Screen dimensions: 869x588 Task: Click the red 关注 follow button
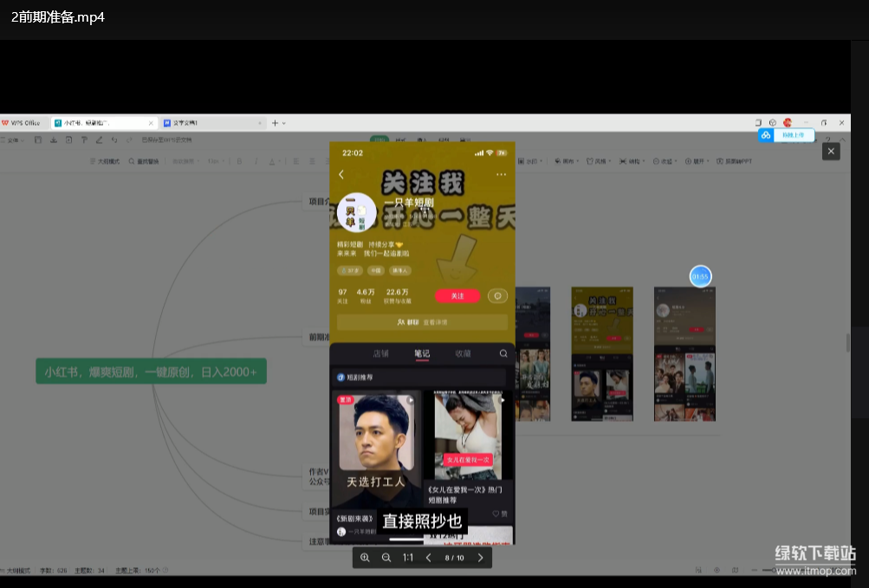(x=457, y=296)
